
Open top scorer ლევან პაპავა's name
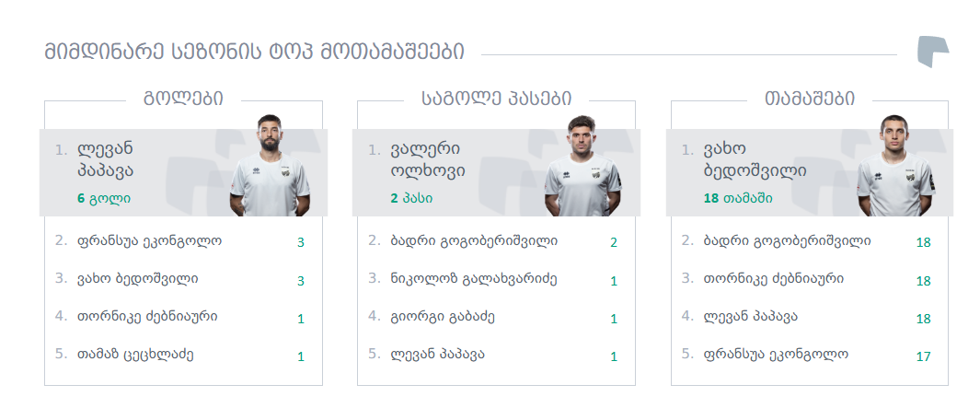pos(105,159)
